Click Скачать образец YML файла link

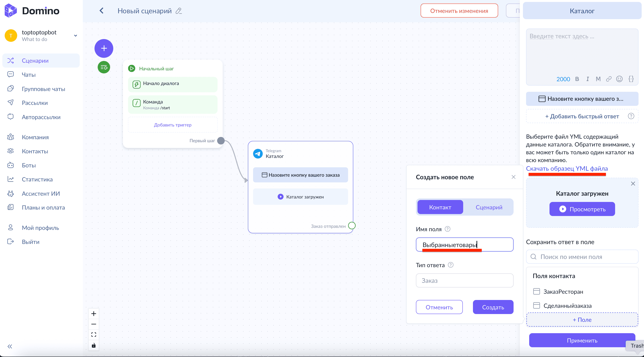click(x=567, y=169)
